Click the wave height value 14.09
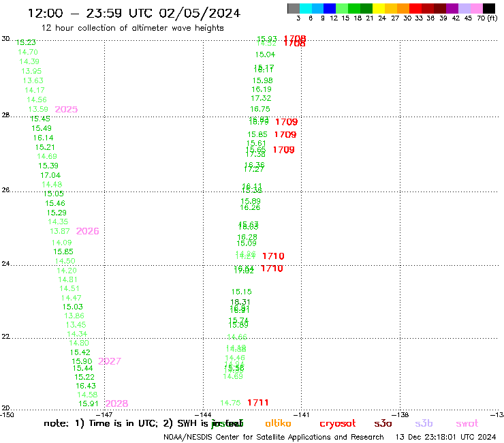The width and height of the screenshot is (504, 443). point(62,243)
